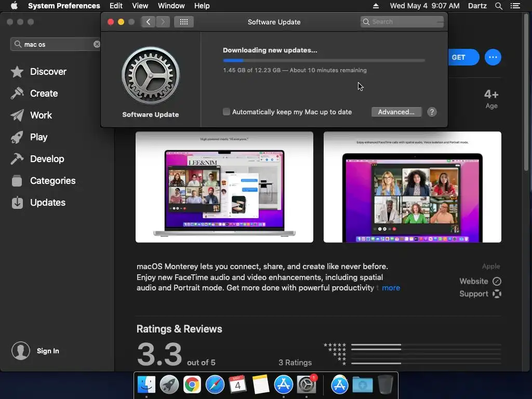
Task: Open System Preferences with badge in Dock
Action: pos(307,385)
